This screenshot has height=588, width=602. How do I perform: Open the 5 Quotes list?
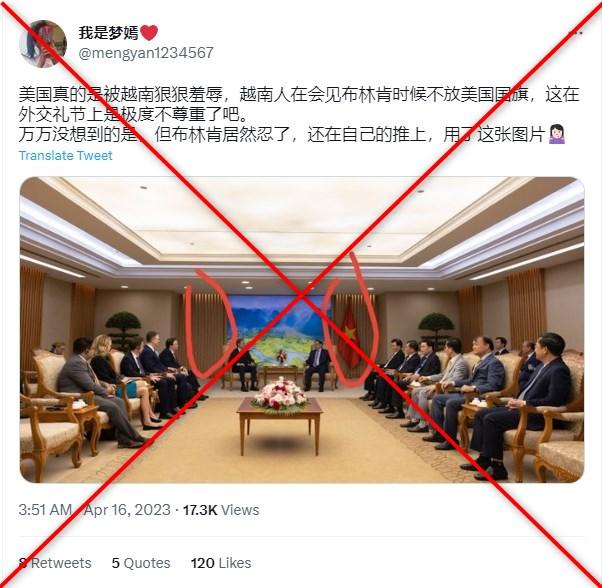click(x=141, y=563)
